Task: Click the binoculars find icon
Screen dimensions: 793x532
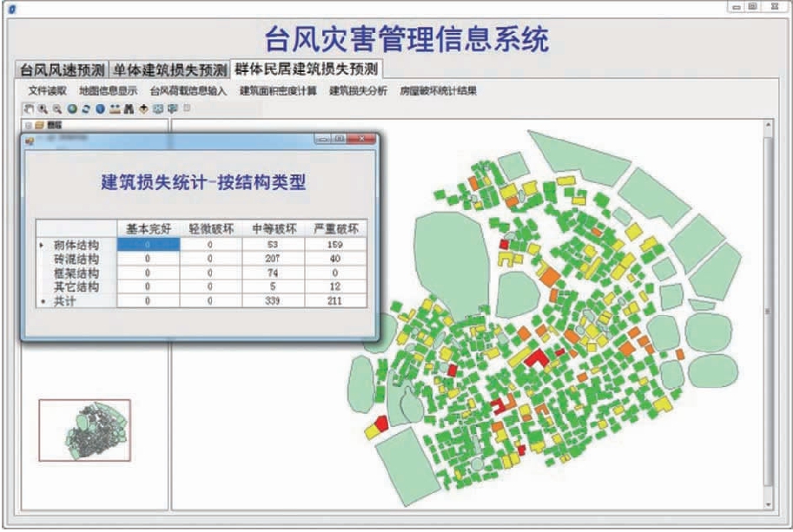Action: [129, 109]
